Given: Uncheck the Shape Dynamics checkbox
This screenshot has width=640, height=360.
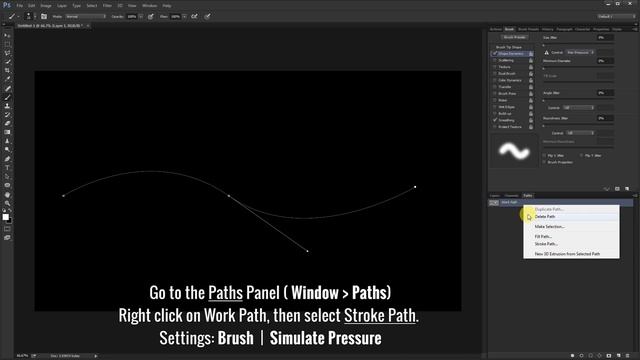Looking at the screenshot, I should point(495,53).
